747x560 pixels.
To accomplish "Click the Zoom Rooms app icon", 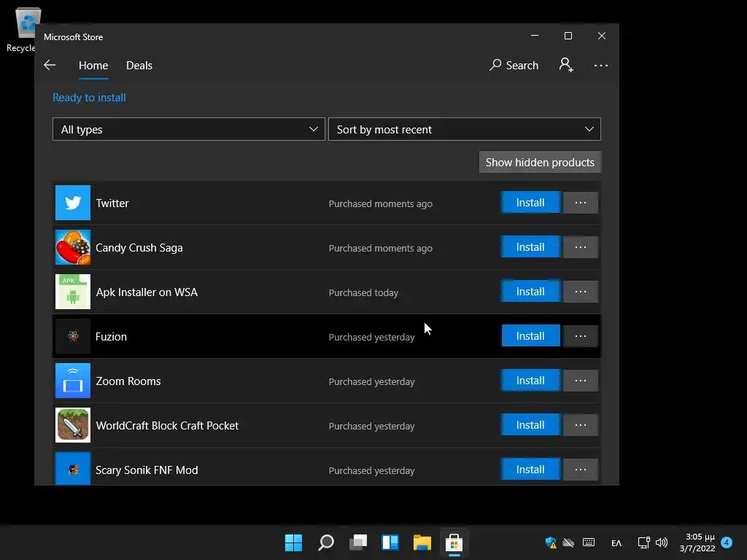I will pos(72,381).
